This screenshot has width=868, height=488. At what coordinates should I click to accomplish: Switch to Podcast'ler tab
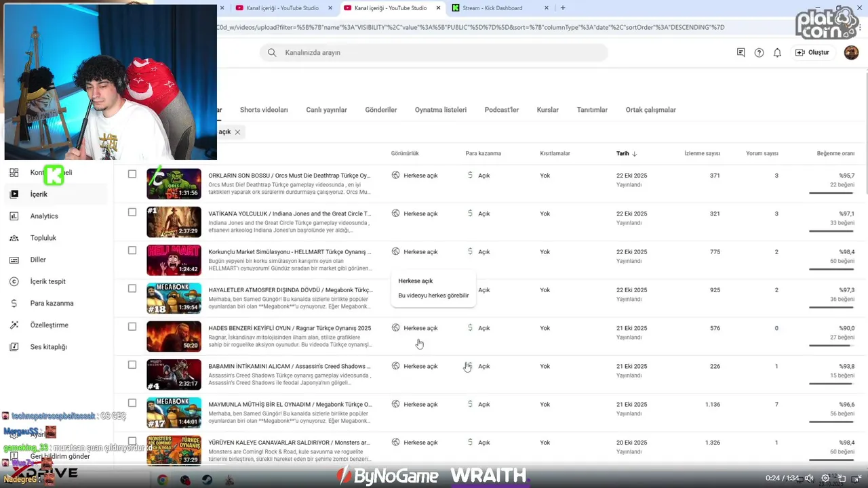502,110
